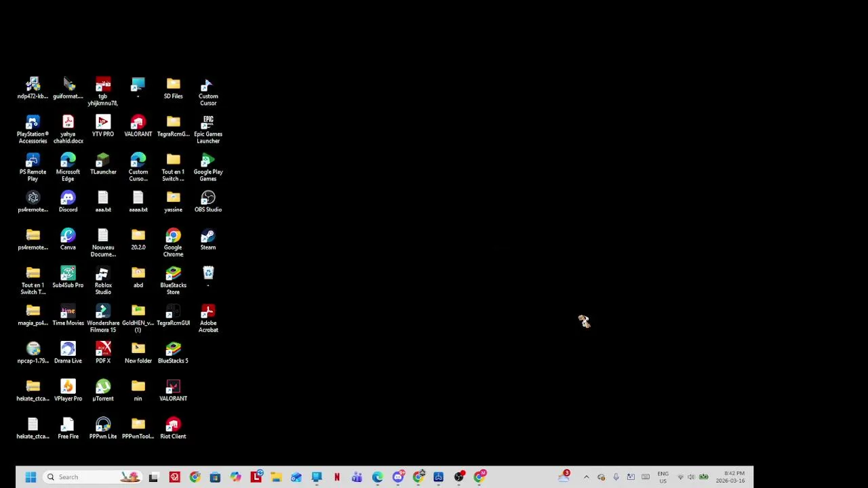This screenshot has width=868, height=488.
Task: Select the 20.2.0 folder
Action: pyautogui.click(x=138, y=239)
